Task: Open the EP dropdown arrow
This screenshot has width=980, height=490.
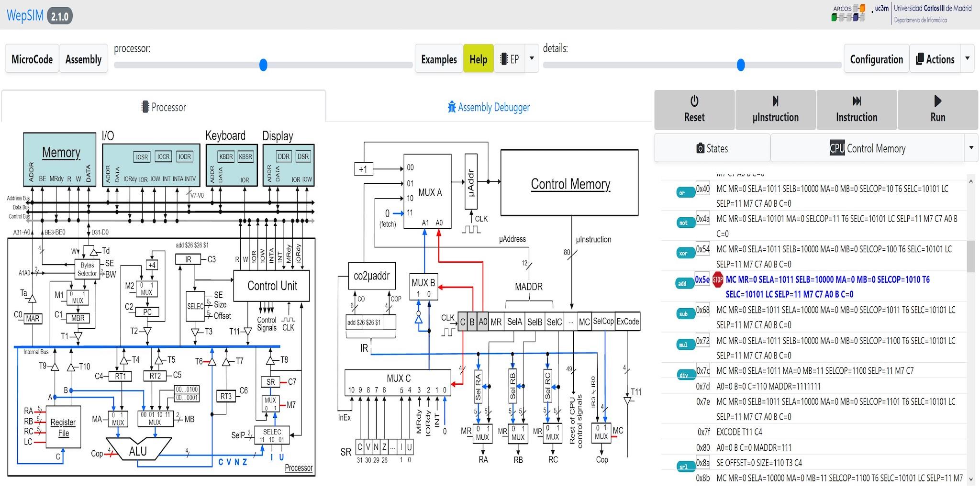Action: (x=532, y=58)
